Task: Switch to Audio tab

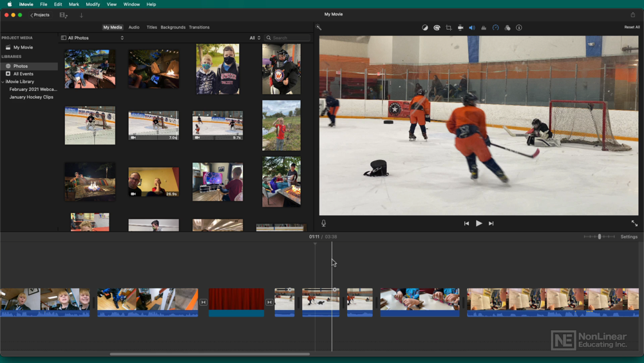Action: tap(134, 27)
